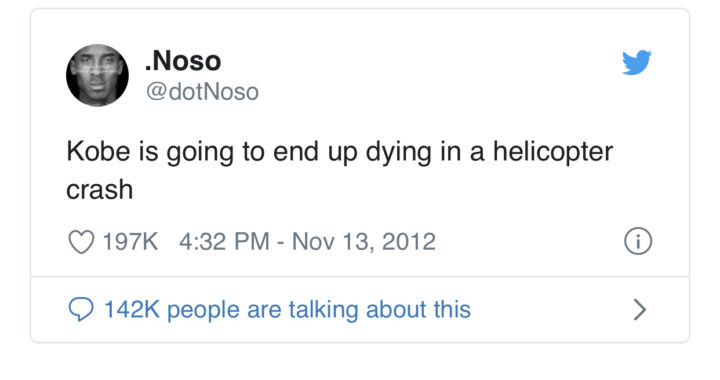Click the 142K replies number

pyautogui.click(x=132, y=309)
